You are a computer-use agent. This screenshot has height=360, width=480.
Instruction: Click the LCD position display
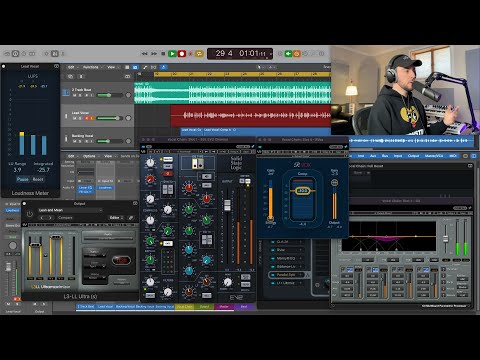(240, 53)
